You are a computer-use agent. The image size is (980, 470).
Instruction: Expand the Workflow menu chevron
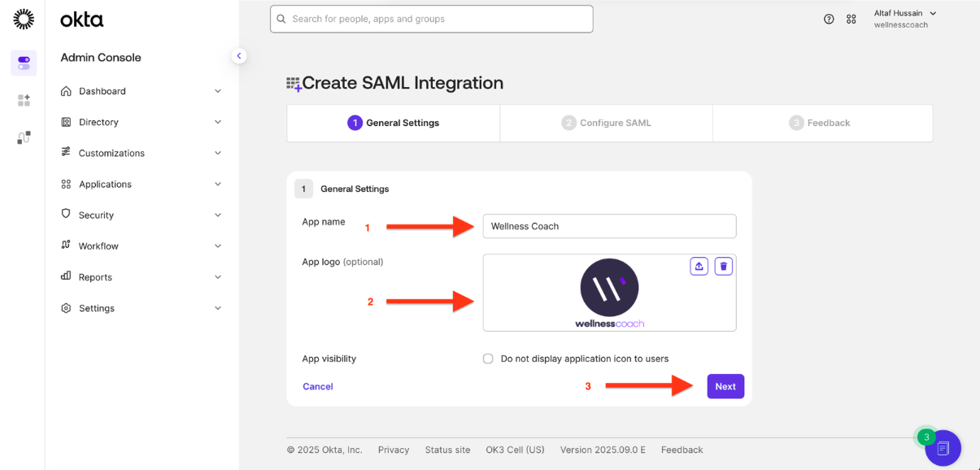(x=218, y=246)
